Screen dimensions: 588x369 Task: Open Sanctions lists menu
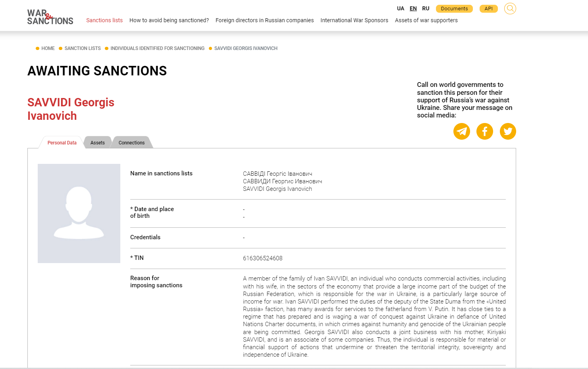104,20
